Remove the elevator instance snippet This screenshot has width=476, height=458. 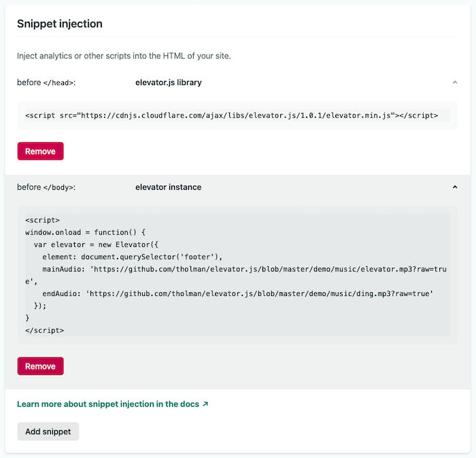40,366
